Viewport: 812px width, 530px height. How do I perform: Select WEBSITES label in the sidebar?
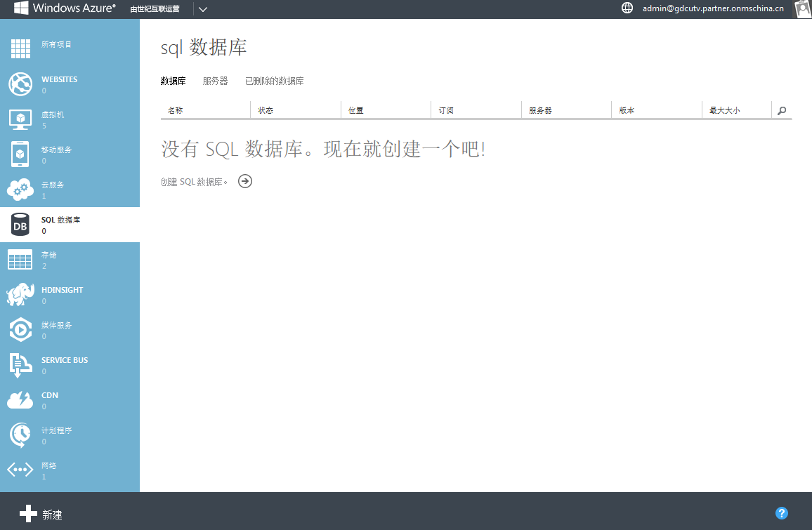[x=60, y=79]
